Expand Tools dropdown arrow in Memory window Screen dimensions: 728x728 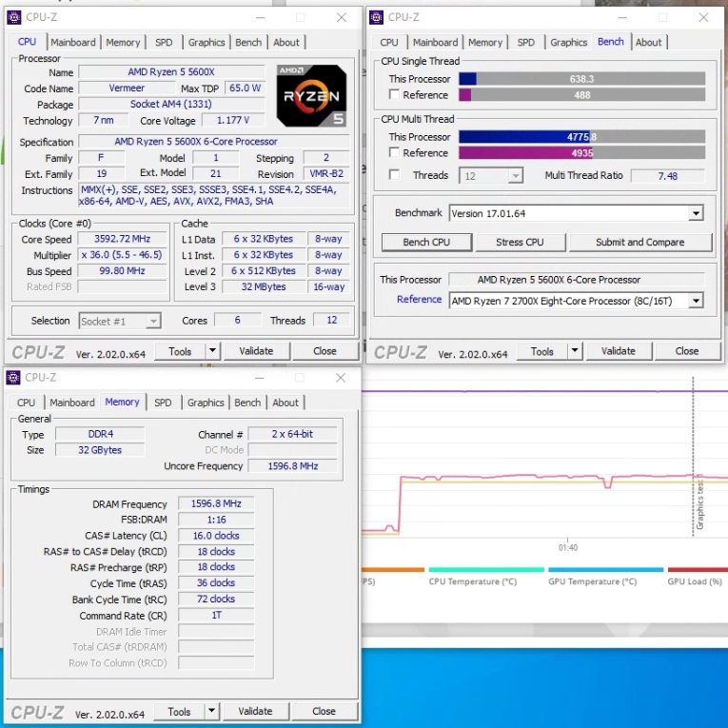click(211, 711)
